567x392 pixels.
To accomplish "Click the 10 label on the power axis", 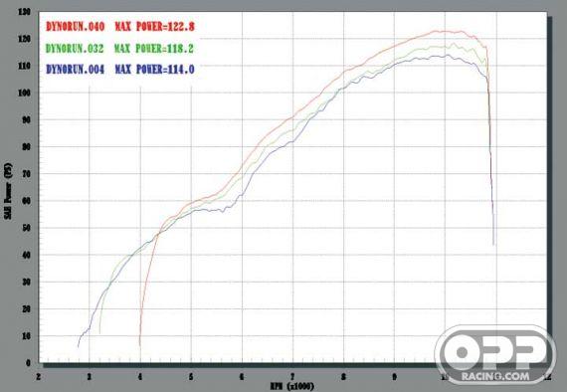I will point(26,336).
